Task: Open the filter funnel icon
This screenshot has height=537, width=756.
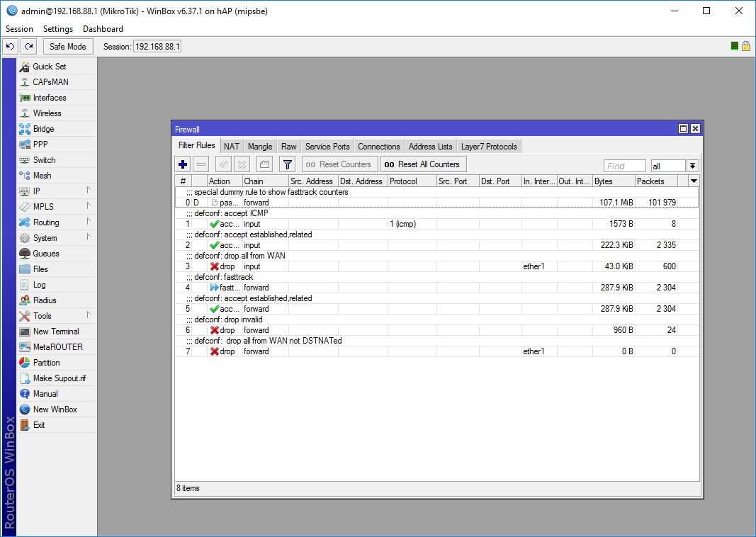Action: coord(288,164)
